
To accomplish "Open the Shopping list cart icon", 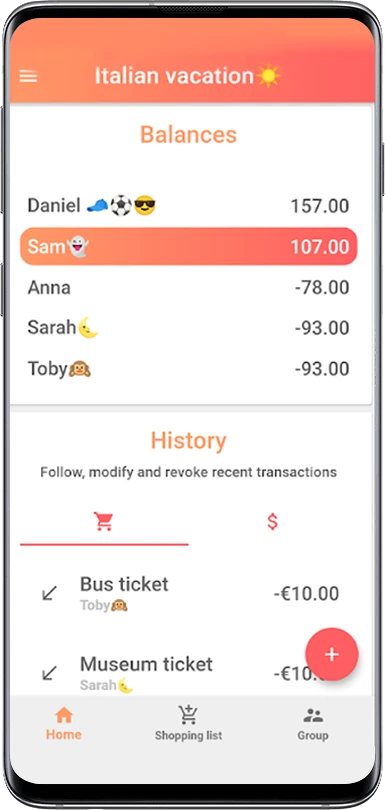I will (x=188, y=715).
